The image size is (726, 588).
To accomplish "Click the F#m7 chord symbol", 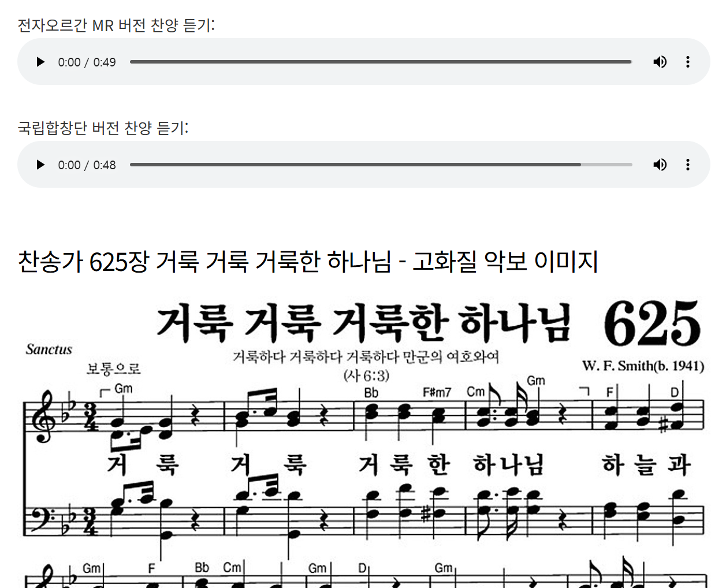I will (x=437, y=393).
